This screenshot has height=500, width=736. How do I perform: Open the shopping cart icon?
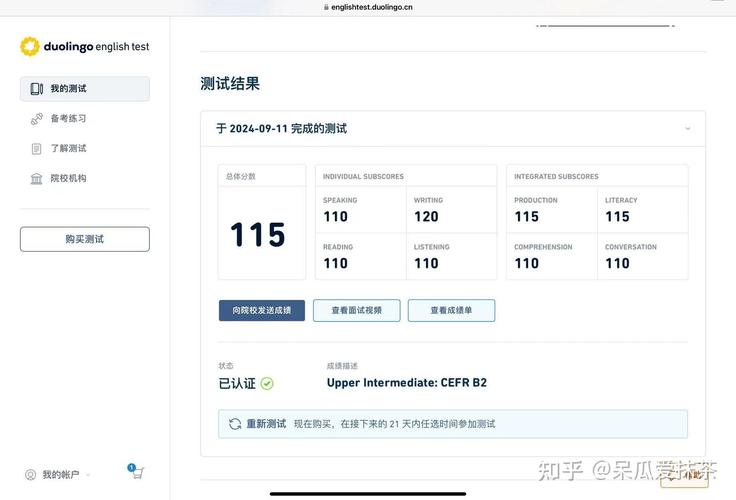coord(136,471)
